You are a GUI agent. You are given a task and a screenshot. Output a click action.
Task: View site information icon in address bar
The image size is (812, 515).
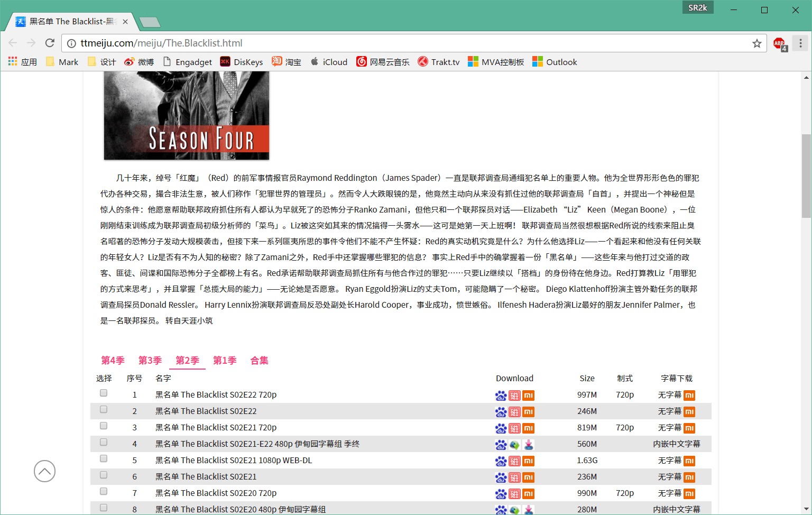pyautogui.click(x=71, y=43)
